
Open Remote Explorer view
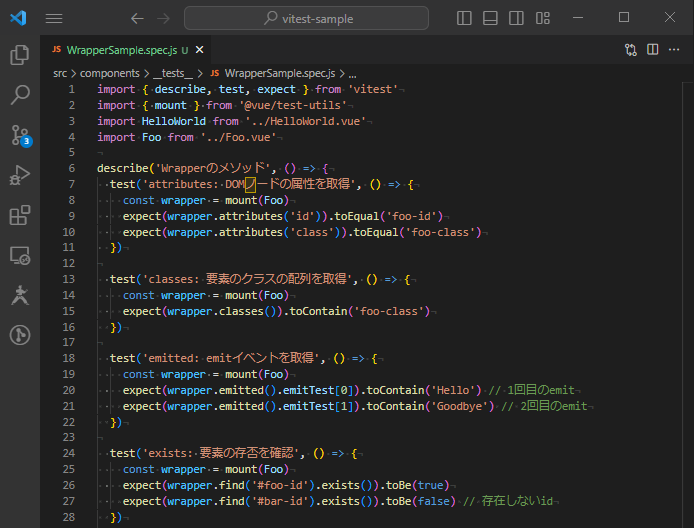pyautogui.click(x=20, y=255)
